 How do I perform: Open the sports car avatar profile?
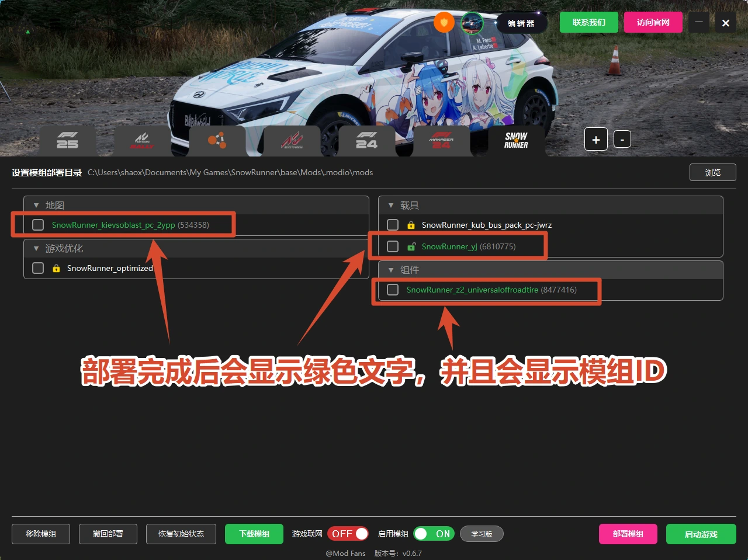coord(472,23)
